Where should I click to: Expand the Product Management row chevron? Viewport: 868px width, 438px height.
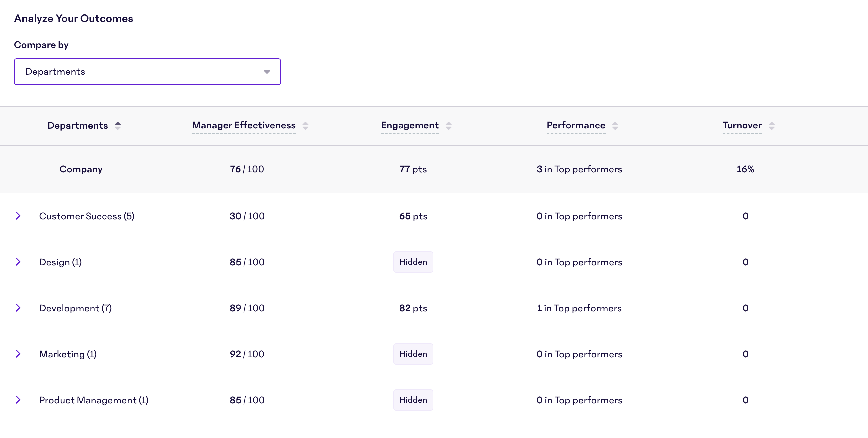coord(18,400)
